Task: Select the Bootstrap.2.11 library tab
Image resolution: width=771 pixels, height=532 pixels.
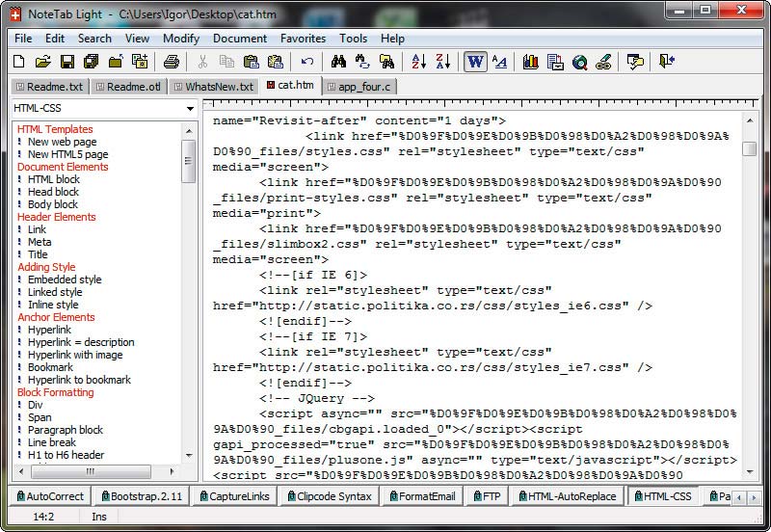Action: [141, 496]
